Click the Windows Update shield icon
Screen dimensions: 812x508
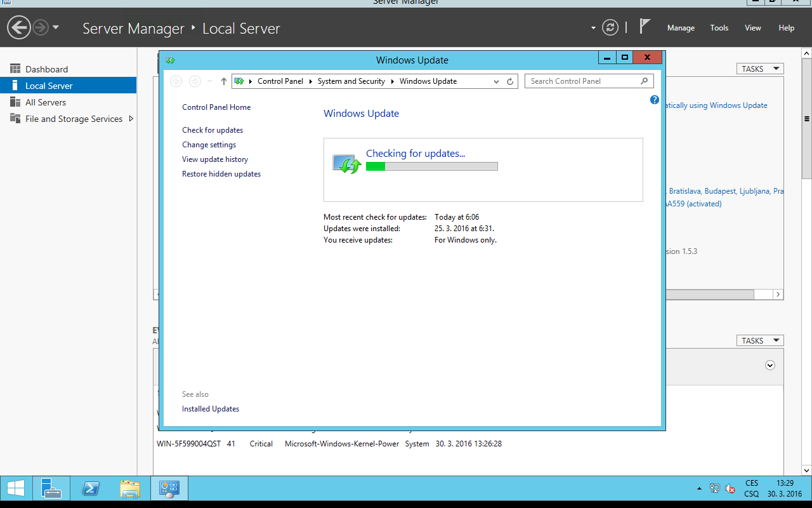click(x=347, y=164)
